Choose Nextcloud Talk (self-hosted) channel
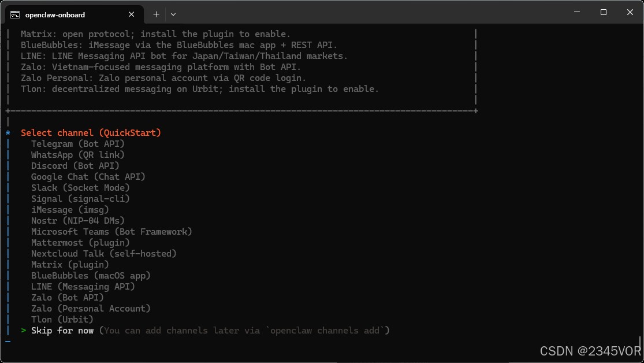 tap(104, 254)
